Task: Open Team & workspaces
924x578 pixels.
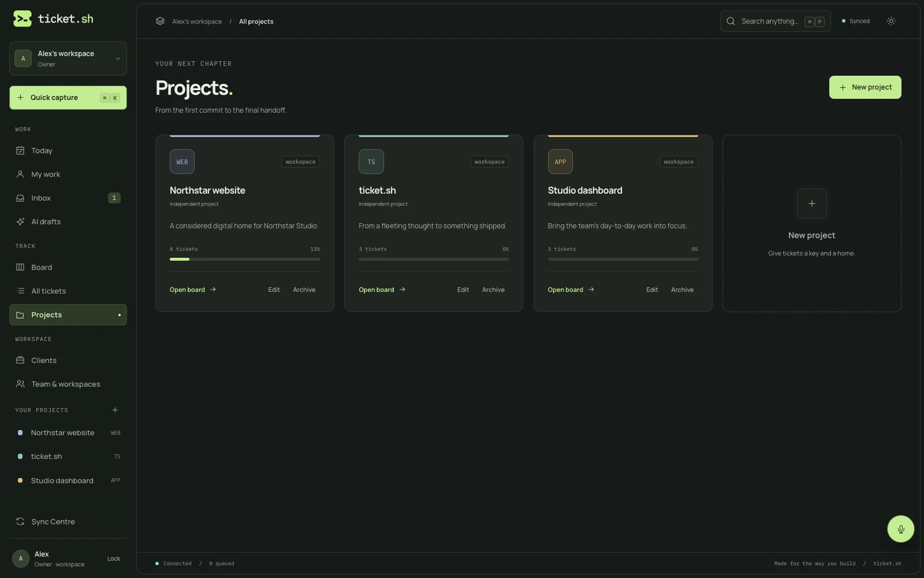Action: [68, 384]
